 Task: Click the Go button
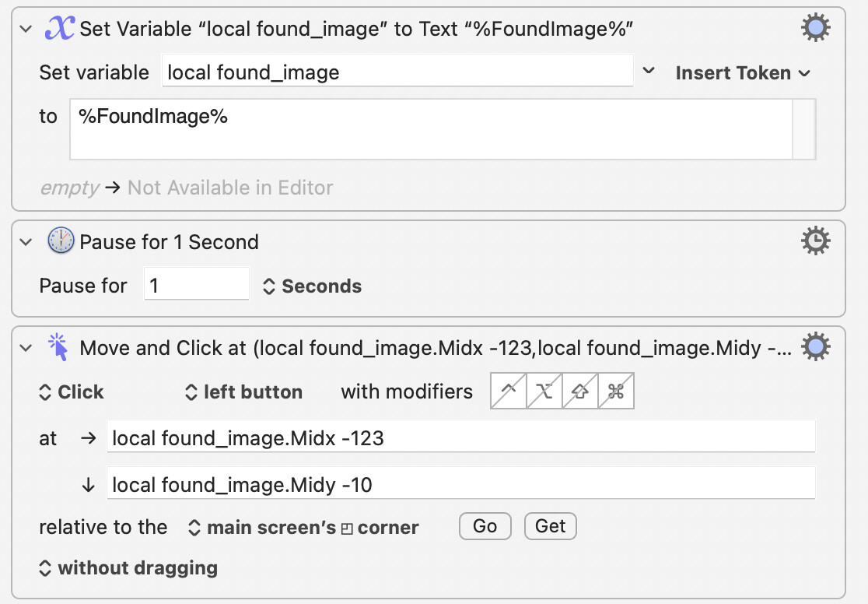point(485,526)
